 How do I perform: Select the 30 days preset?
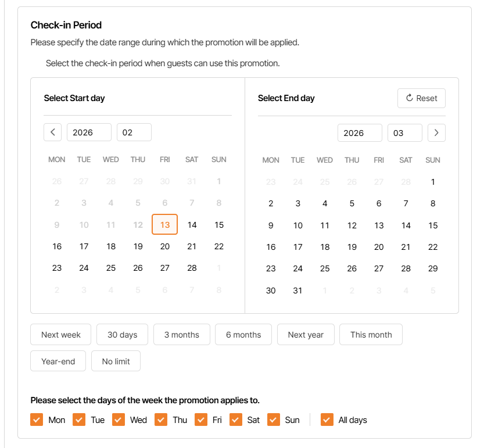122,335
